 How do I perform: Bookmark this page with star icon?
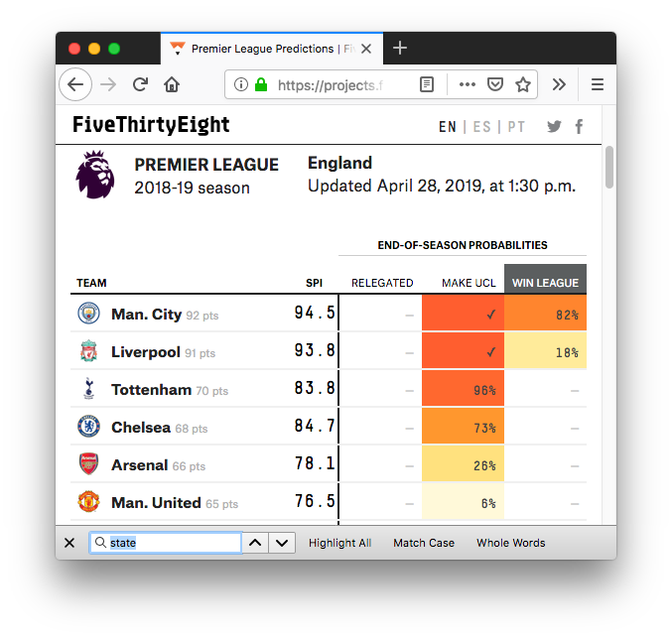522,85
